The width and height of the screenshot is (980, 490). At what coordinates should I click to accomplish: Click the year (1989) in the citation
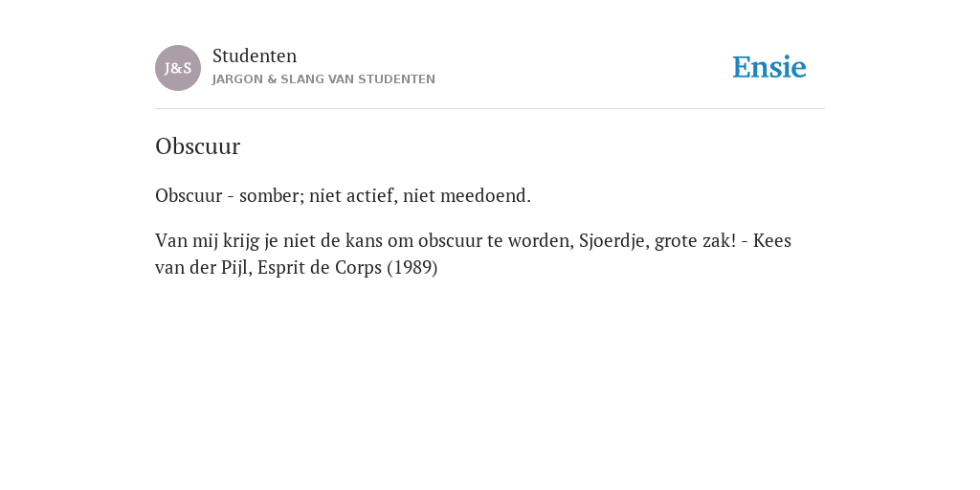tap(412, 268)
